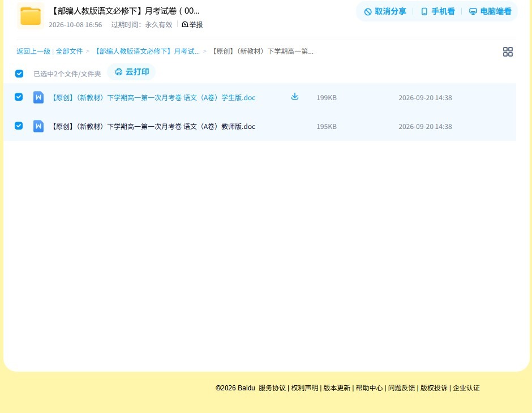Uncheck the select-all files checkbox

tap(19, 74)
